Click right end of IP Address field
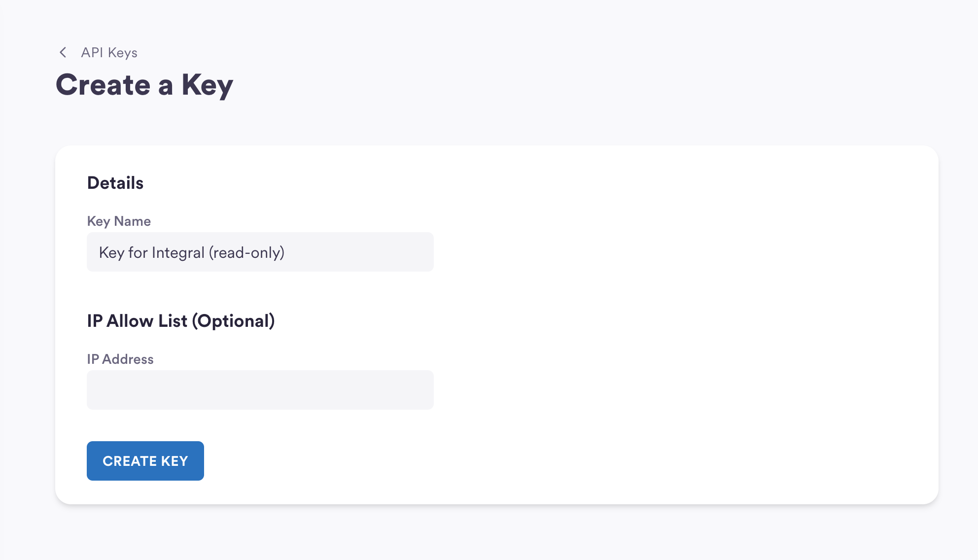The image size is (978, 560). [424, 390]
